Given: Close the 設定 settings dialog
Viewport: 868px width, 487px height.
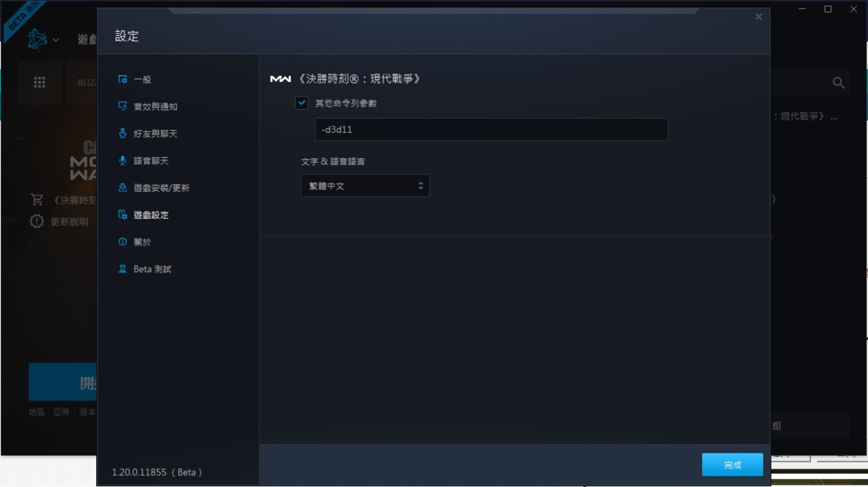Looking at the screenshot, I should click(759, 17).
